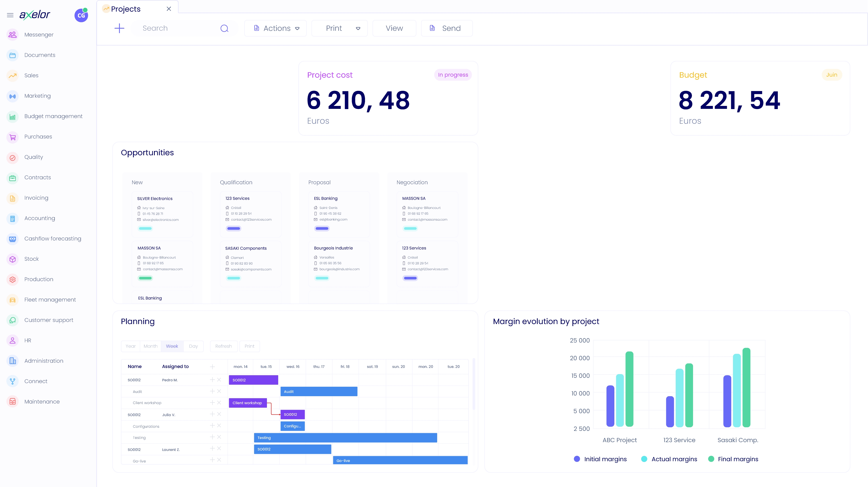
Task: Switch planning to Day view
Action: coord(193,346)
